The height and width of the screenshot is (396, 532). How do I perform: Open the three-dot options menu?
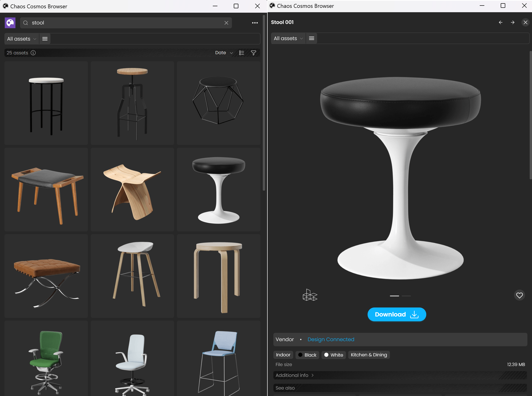click(x=255, y=23)
